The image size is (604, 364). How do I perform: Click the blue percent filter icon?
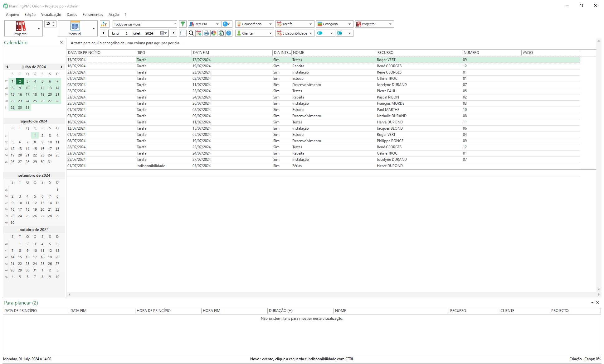click(226, 24)
